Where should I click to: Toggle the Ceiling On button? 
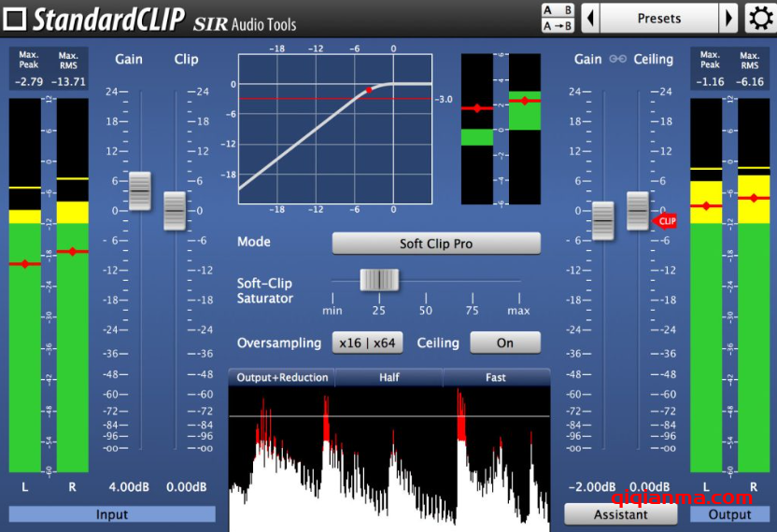505,343
